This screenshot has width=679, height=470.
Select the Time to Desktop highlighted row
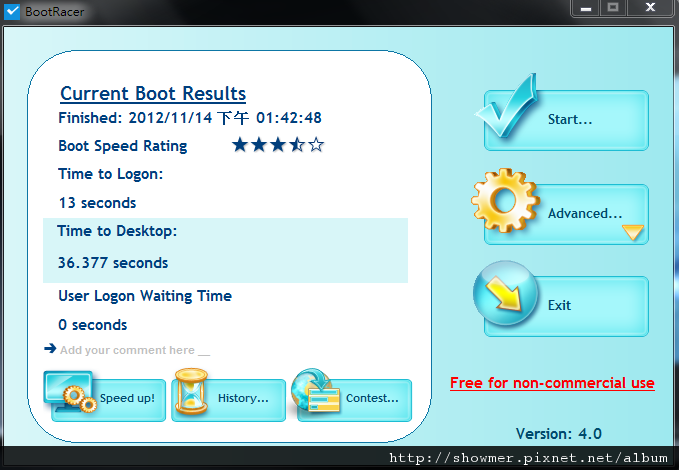click(x=225, y=250)
